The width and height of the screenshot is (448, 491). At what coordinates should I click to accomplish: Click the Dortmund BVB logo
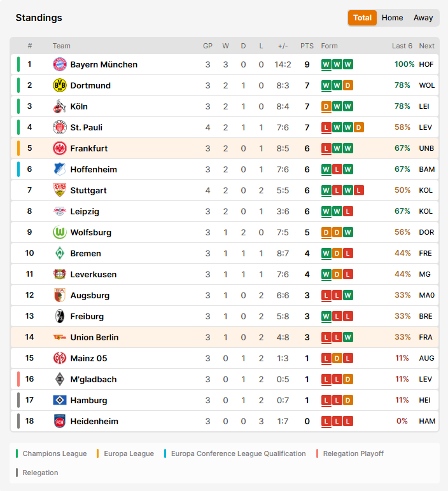coord(60,85)
